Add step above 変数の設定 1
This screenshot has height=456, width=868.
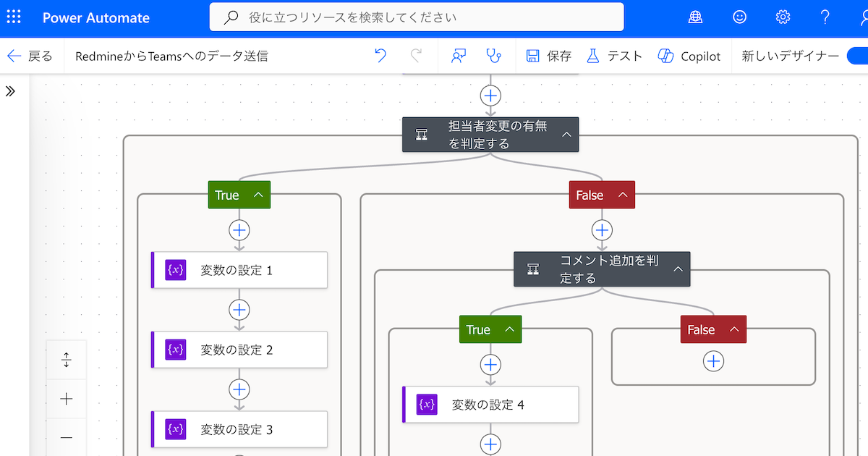coord(239,230)
